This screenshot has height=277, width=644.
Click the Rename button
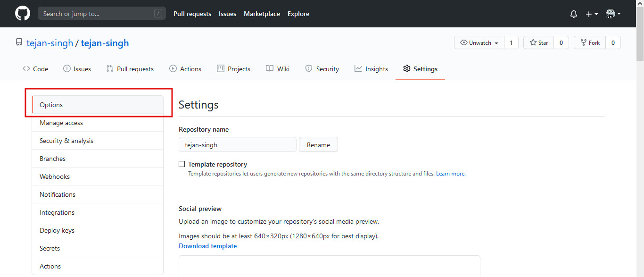[x=318, y=145]
